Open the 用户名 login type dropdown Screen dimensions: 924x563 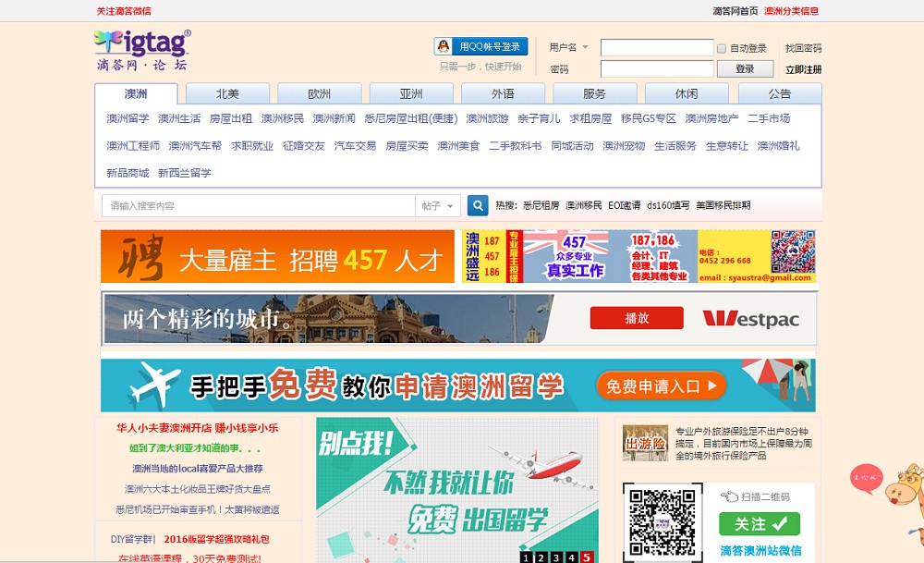pyautogui.click(x=568, y=47)
